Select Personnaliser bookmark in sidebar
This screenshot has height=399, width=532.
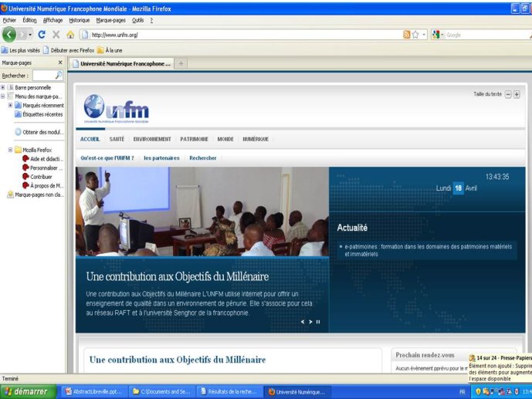click(42, 167)
